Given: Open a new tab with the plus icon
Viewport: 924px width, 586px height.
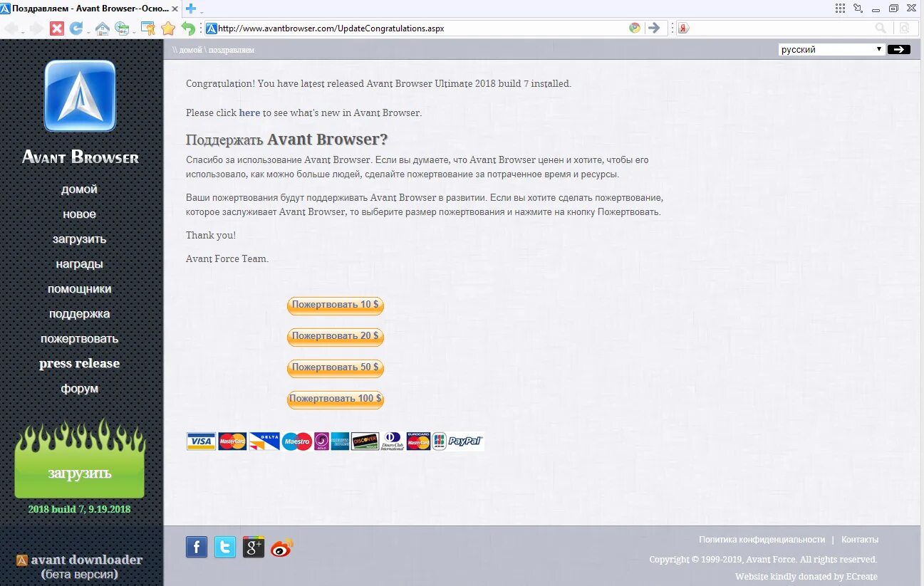Looking at the screenshot, I should point(191,9).
